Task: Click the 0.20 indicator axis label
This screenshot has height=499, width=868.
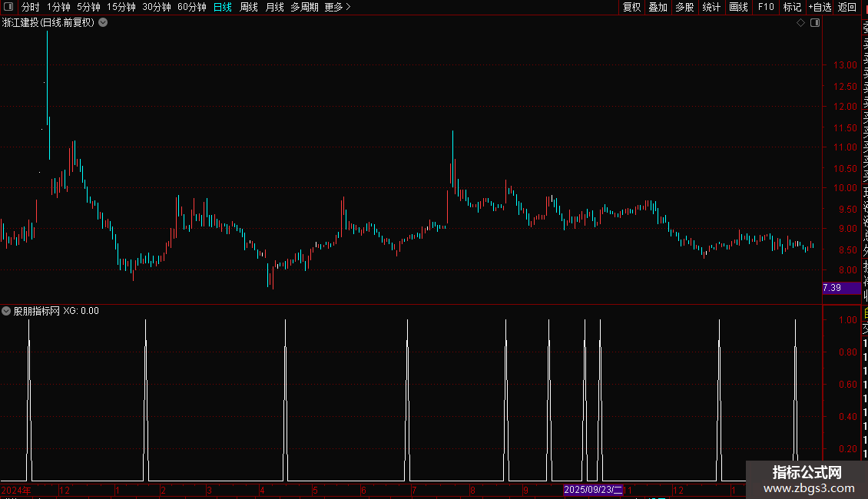Action: [x=847, y=448]
